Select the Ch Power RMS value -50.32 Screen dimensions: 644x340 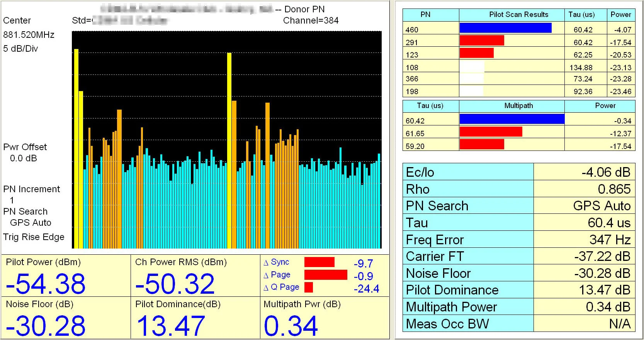(175, 284)
